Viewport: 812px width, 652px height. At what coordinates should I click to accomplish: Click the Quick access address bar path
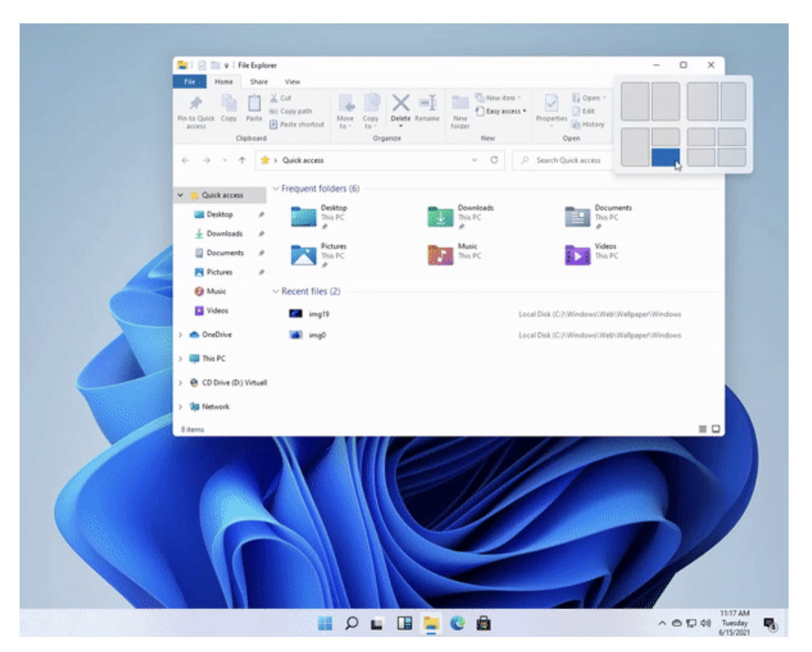coord(303,161)
